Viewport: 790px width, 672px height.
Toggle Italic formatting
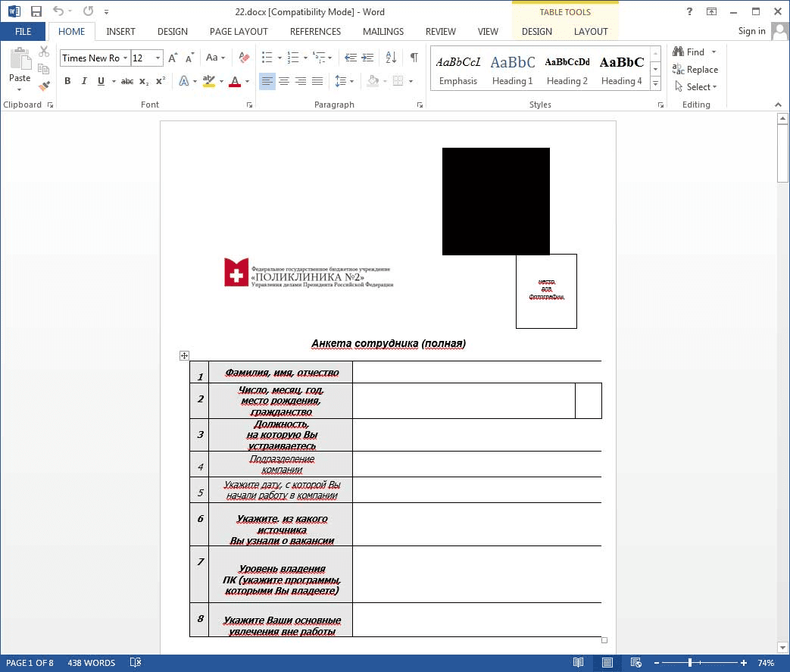pos(84,81)
